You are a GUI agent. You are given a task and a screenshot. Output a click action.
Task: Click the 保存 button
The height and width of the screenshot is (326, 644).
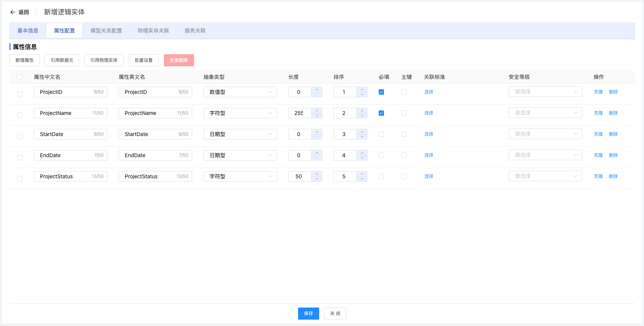[x=308, y=314]
